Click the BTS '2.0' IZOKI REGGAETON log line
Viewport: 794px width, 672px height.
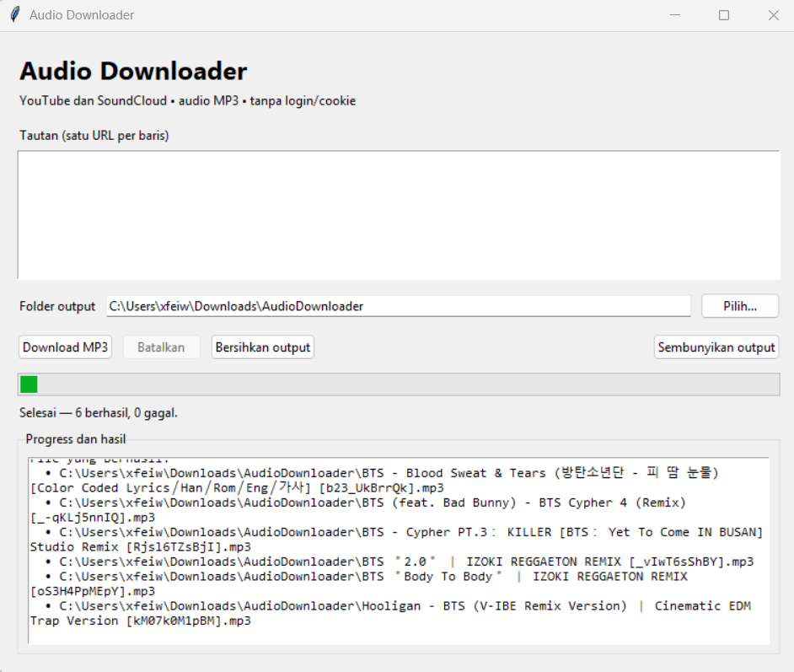(400, 562)
